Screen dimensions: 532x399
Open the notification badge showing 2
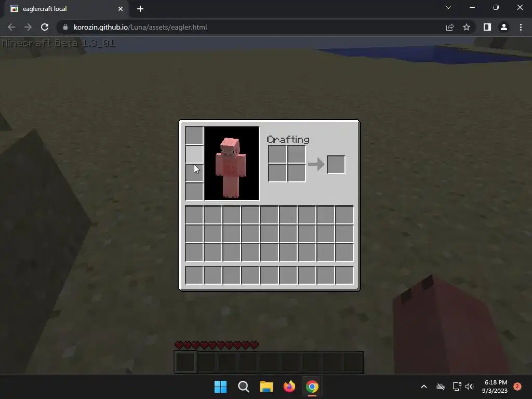(517, 387)
